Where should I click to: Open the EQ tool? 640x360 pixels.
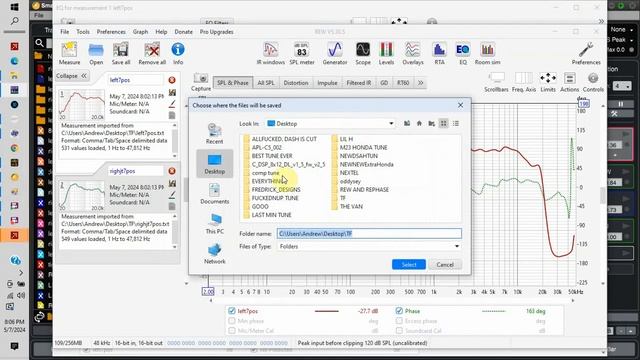(x=462, y=53)
